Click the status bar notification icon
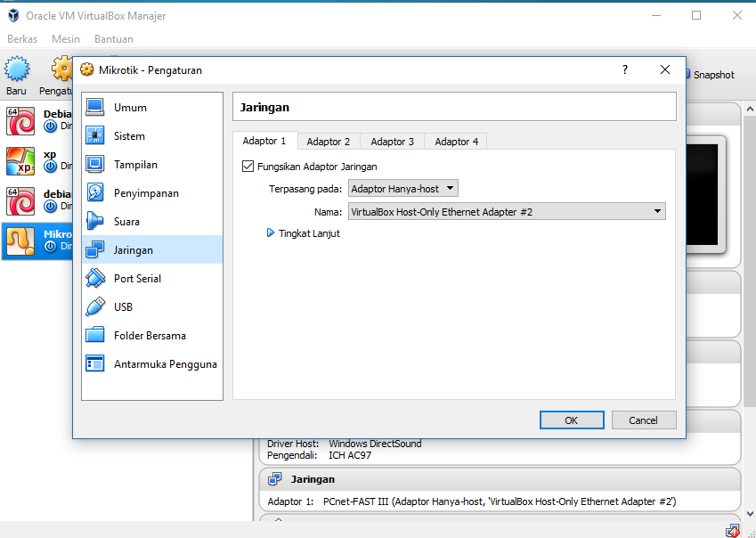Viewport: 756px width, 538px height. coord(733,531)
